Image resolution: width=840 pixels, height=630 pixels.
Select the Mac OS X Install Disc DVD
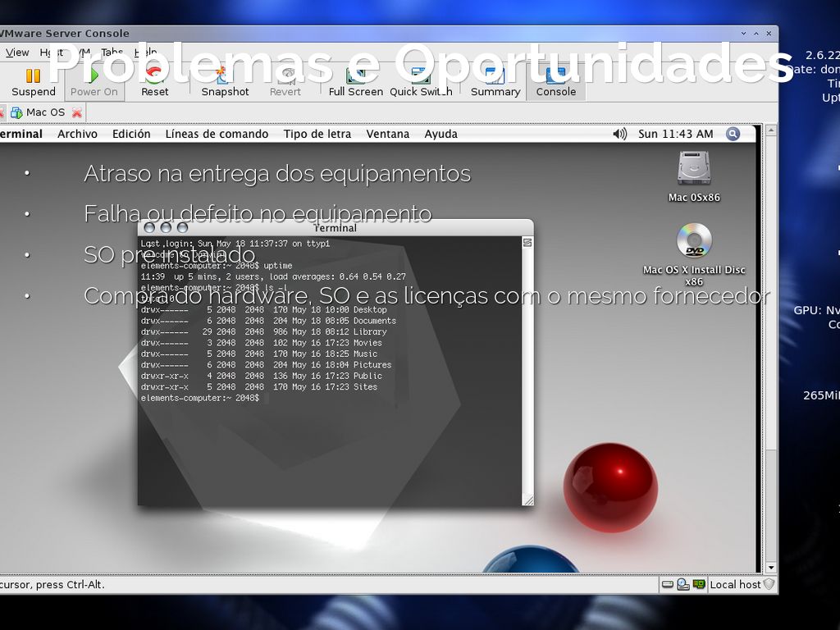693,241
